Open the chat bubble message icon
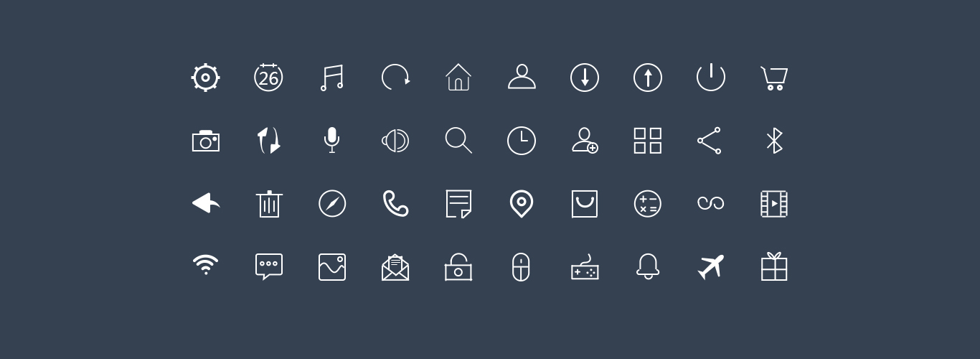This screenshot has height=359, width=980. tap(269, 266)
